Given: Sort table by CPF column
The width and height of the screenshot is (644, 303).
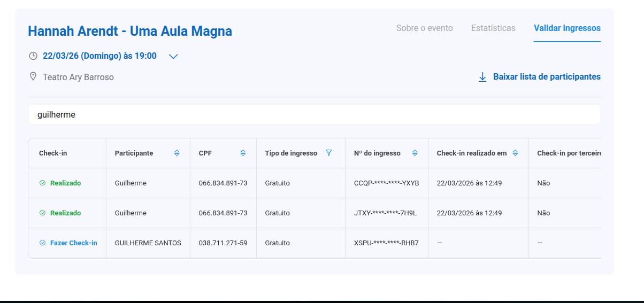Looking at the screenshot, I should coord(243,153).
